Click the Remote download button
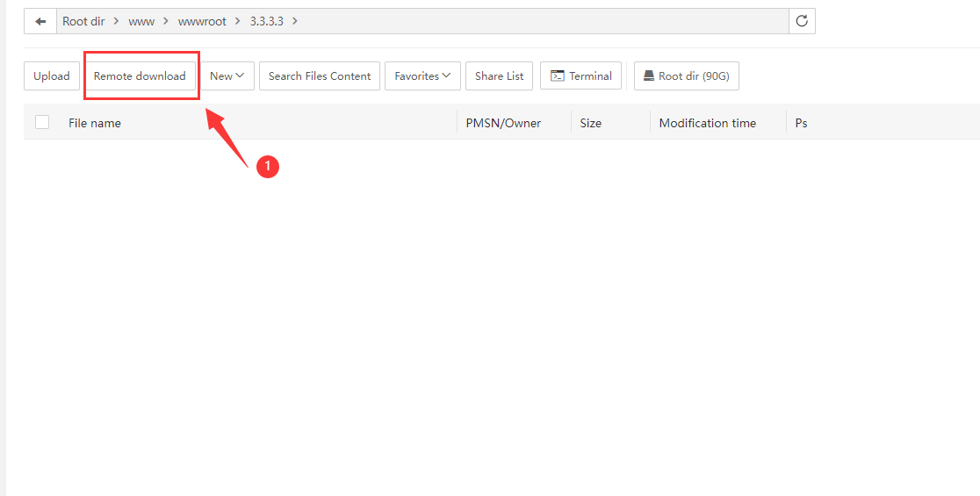The height and width of the screenshot is (496, 980). pos(140,76)
